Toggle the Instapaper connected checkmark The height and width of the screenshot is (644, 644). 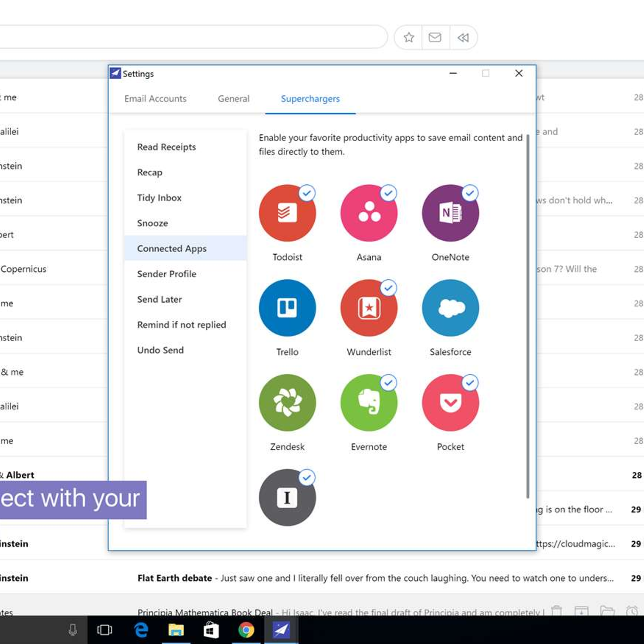click(x=307, y=477)
